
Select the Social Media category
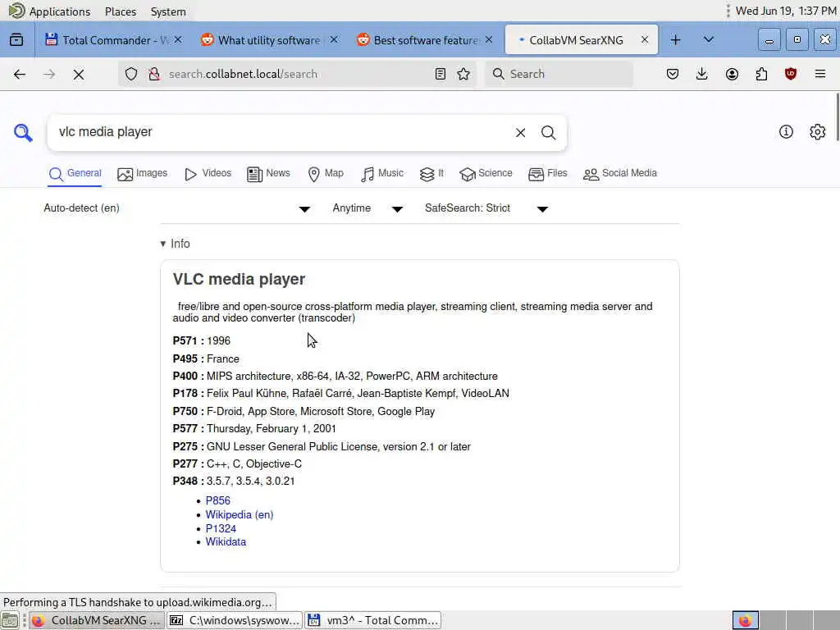(620, 174)
